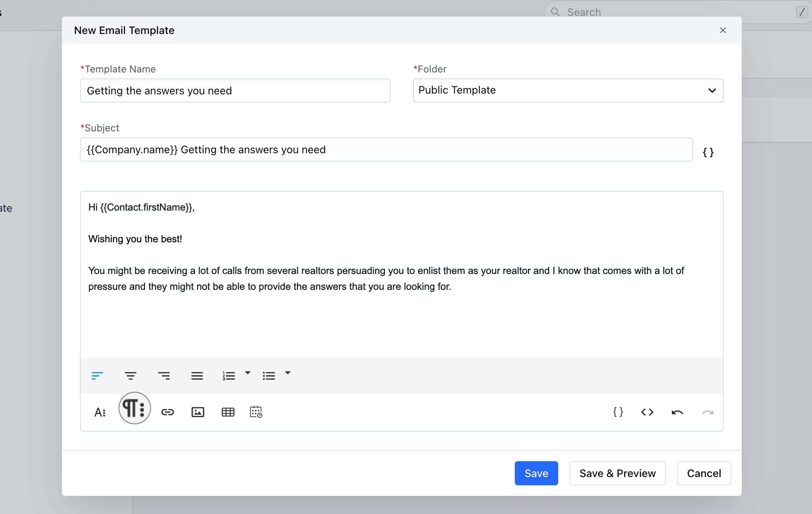
Task: Align text right in editor
Action: pyautogui.click(x=164, y=376)
